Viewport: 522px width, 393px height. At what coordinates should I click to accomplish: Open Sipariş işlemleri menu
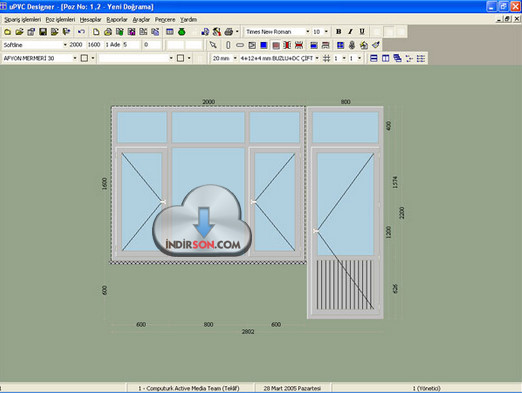pos(22,20)
